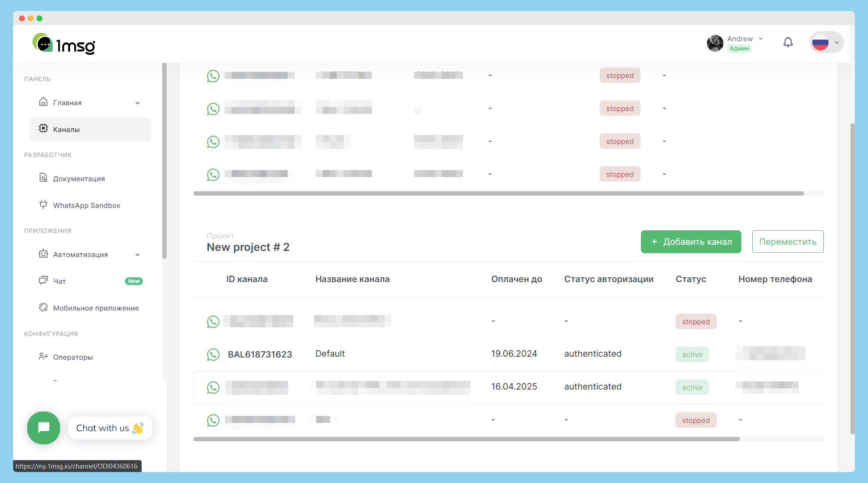
Task: Click the notification bell icon
Action: (x=788, y=42)
